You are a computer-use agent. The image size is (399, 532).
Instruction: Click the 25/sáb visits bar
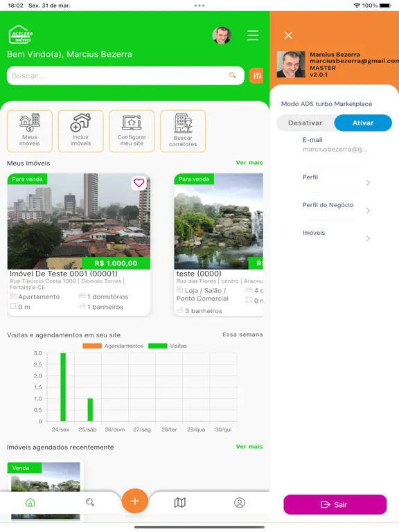click(x=90, y=410)
